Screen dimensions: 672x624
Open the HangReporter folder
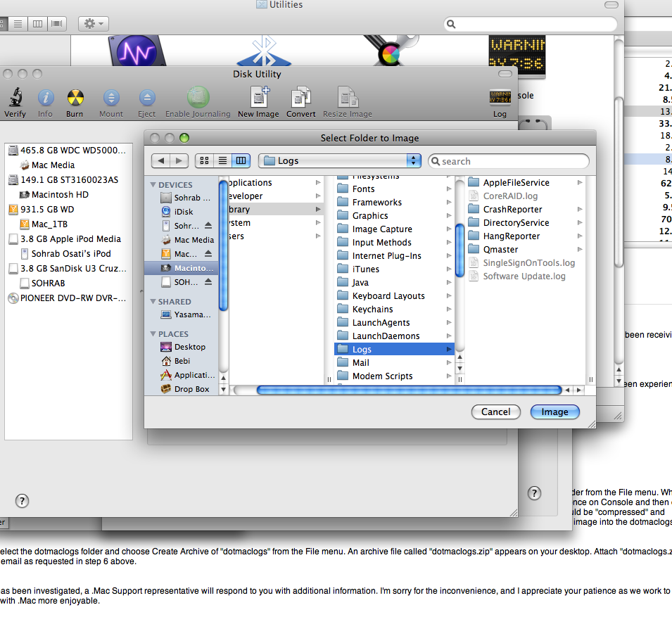526,236
